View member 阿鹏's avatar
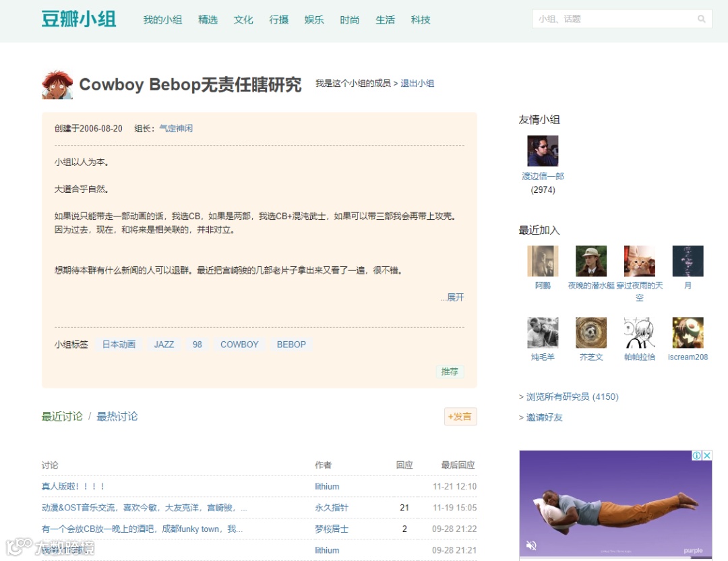The image size is (728, 561). click(542, 260)
